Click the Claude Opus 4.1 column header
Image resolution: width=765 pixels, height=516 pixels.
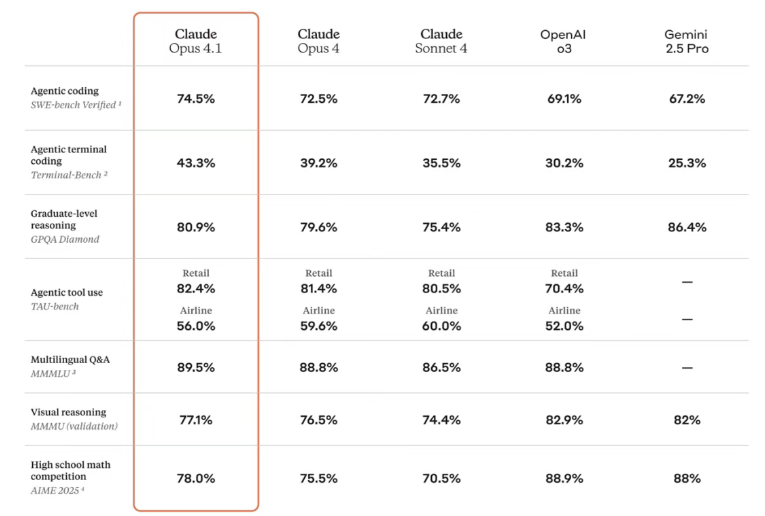pos(195,41)
